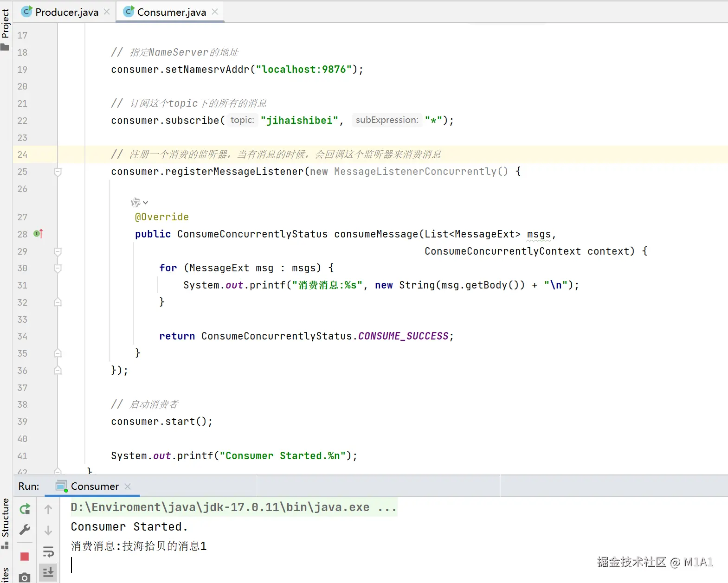Open the Structure tool window
Viewport: 728px width, 583px height.
coord(5,523)
